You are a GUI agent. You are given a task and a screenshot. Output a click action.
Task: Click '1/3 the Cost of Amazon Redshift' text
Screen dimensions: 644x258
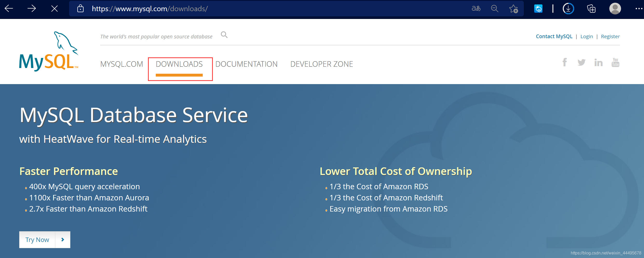pyautogui.click(x=386, y=198)
